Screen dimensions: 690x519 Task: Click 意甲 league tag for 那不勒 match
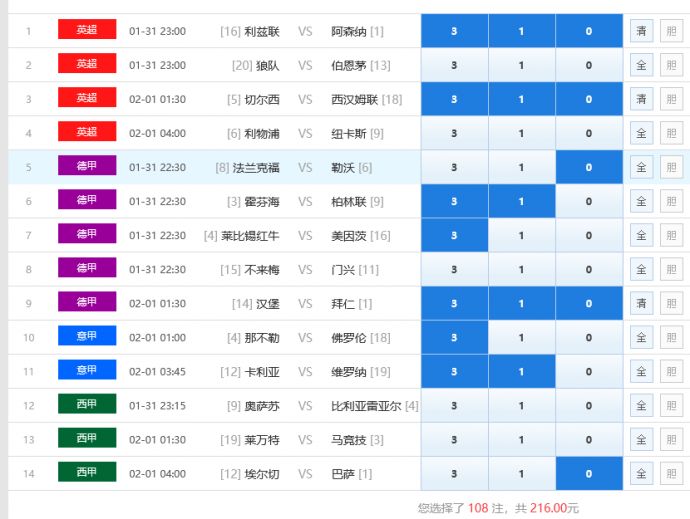click(x=87, y=337)
